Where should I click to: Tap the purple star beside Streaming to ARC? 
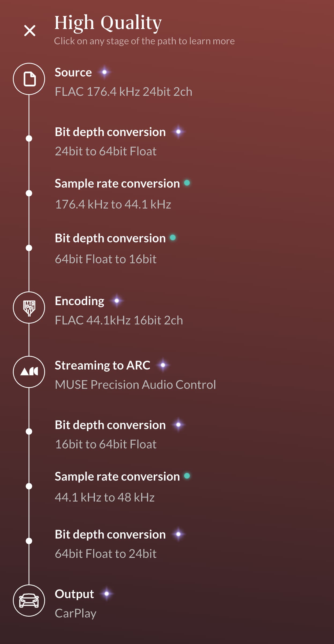coord(163,365)
